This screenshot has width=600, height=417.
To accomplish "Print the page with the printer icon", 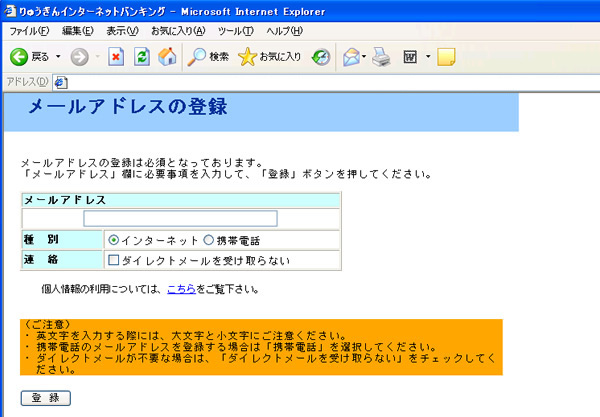I will click(x=381, y=57).
